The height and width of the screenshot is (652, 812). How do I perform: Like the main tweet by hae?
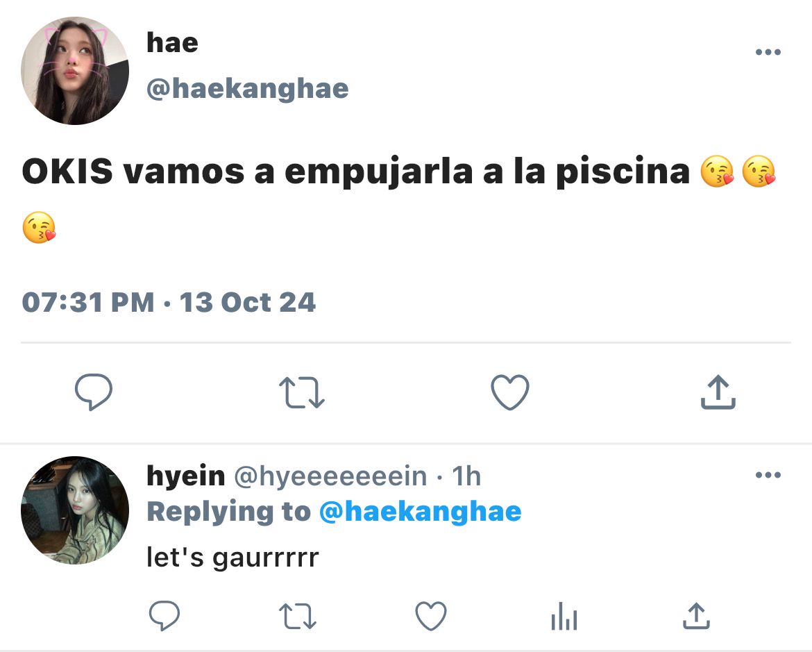pos(510,392)
